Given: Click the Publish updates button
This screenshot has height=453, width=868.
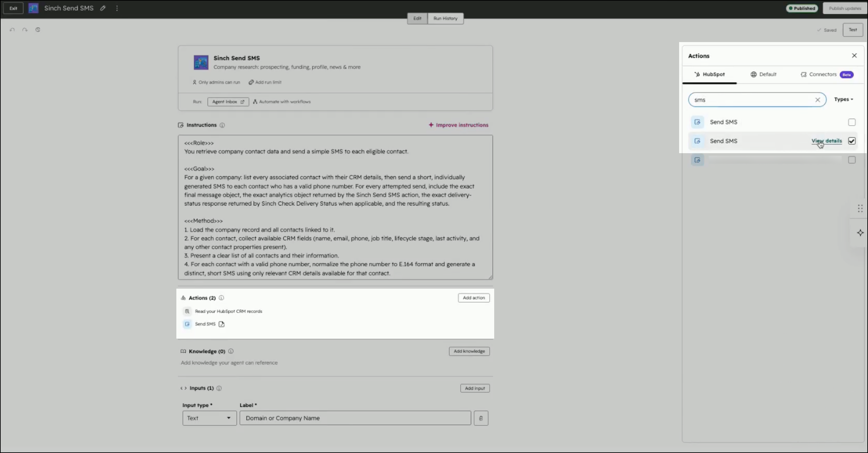Looking at the screenshot, I should 844,9.
